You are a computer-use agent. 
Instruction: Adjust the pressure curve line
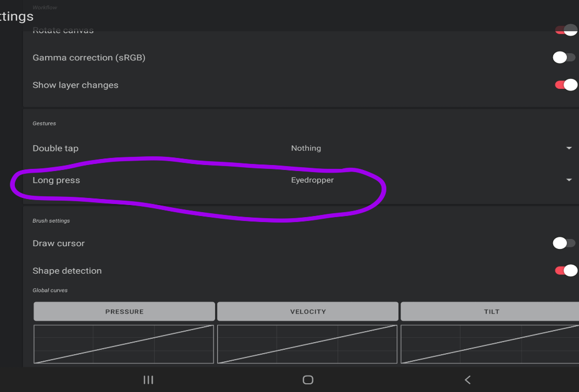(x=123, y=345)
